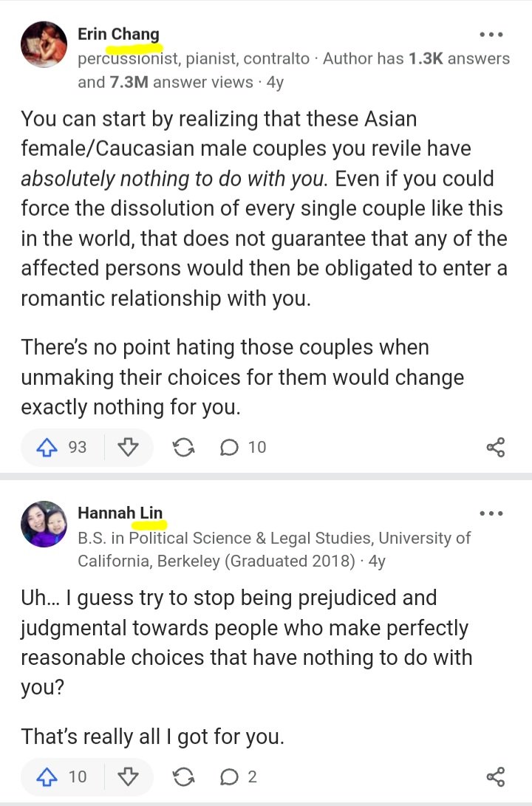Select the text of Hannah Lin's answer
The height and width of the screenshot is (806, 532).
247,666
